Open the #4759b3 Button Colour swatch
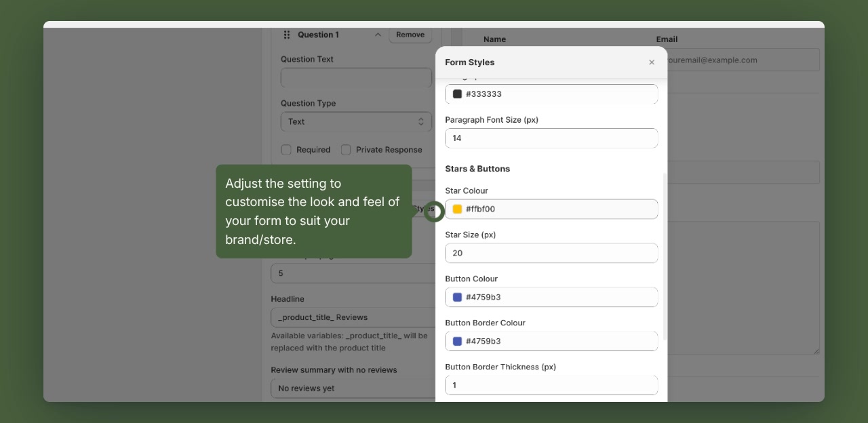Image resolution: width=868 pixels, height=423 pixels. (x=458, y=297)
